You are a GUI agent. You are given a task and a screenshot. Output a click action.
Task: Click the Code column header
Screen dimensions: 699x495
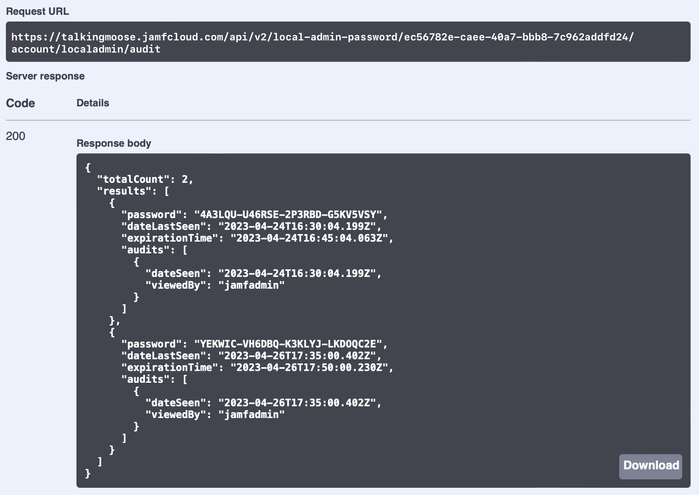[x=20, y=103]
